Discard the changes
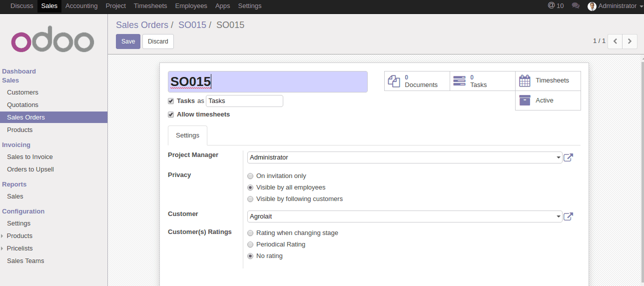The width and height of the screenshot is (644, 286). [x=158, y=41]
